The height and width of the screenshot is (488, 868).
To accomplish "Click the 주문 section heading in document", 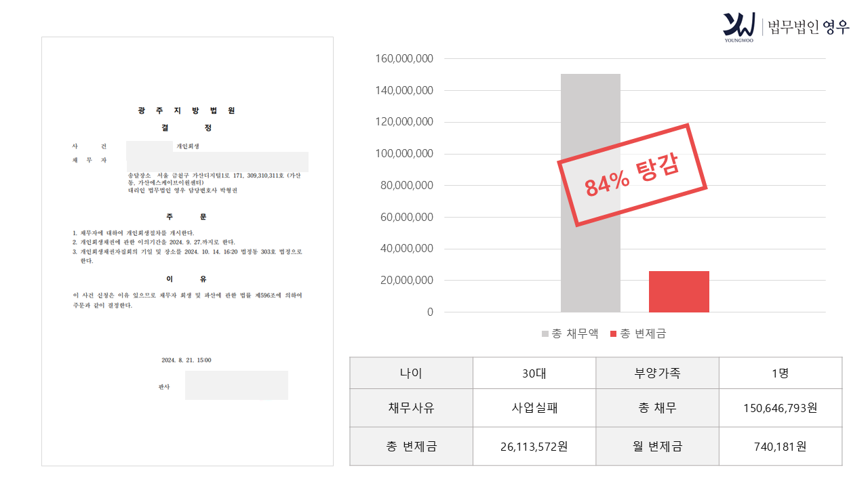I will tap(186, 217).
